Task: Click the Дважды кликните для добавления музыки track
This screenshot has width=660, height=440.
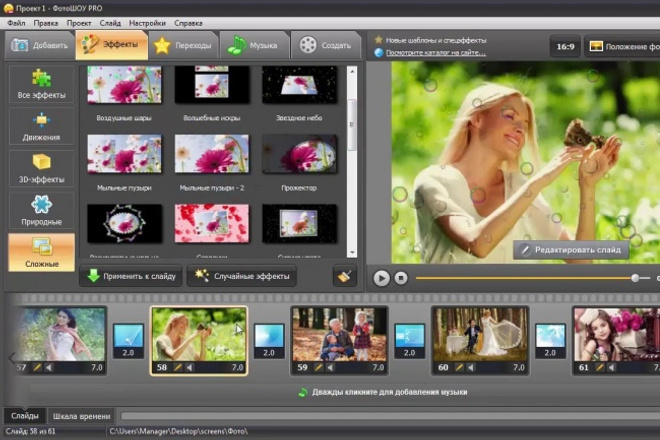Action: [383, 392]
